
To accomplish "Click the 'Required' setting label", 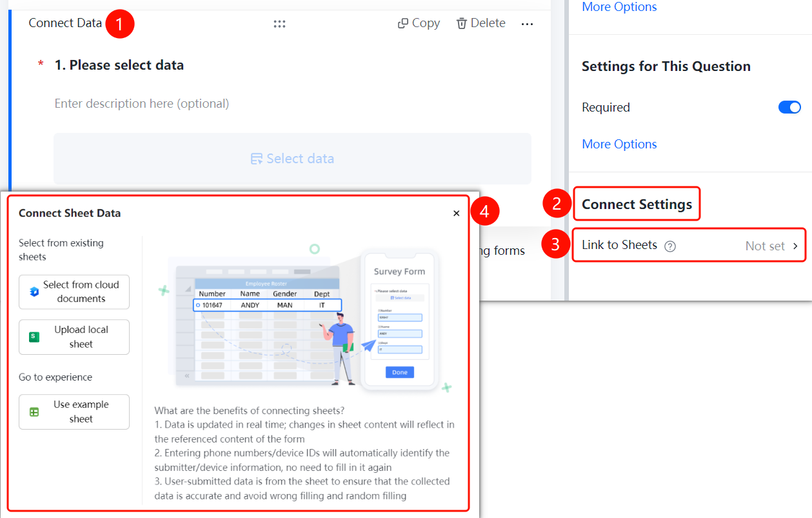I will 606,107.
